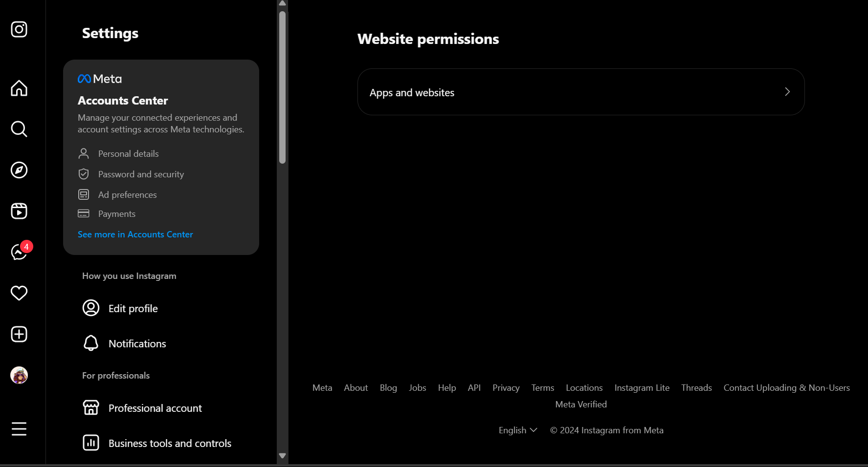Open Apps and websites permissions
The height and width of the screenshot is (467, 868).
tap(581, 92)
